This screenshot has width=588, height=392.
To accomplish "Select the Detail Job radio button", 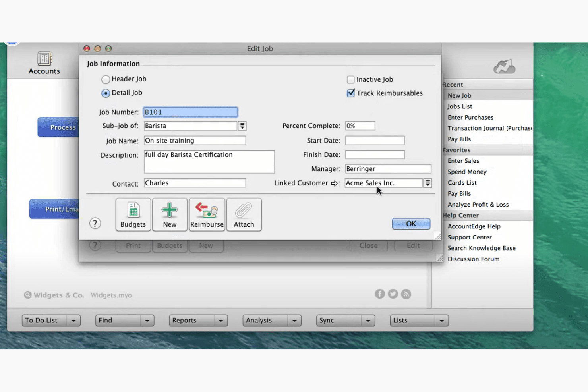I will point(105,93).
